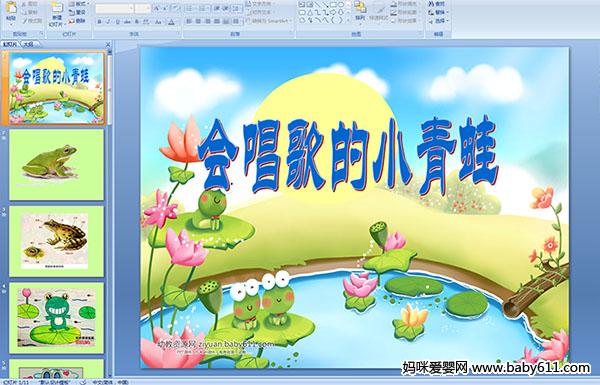
Task: Toggle underline formatting
Action: [117, 22]
